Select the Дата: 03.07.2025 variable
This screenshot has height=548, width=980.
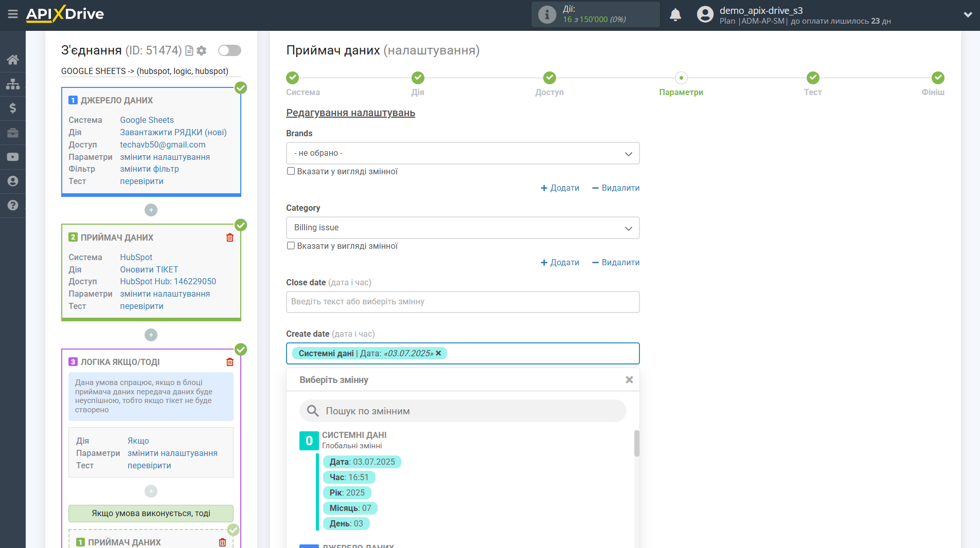tap(362, 462)
